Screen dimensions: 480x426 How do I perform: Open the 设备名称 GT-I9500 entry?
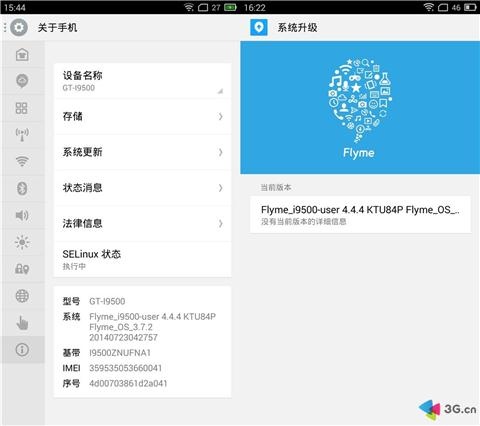coord(142,81)
